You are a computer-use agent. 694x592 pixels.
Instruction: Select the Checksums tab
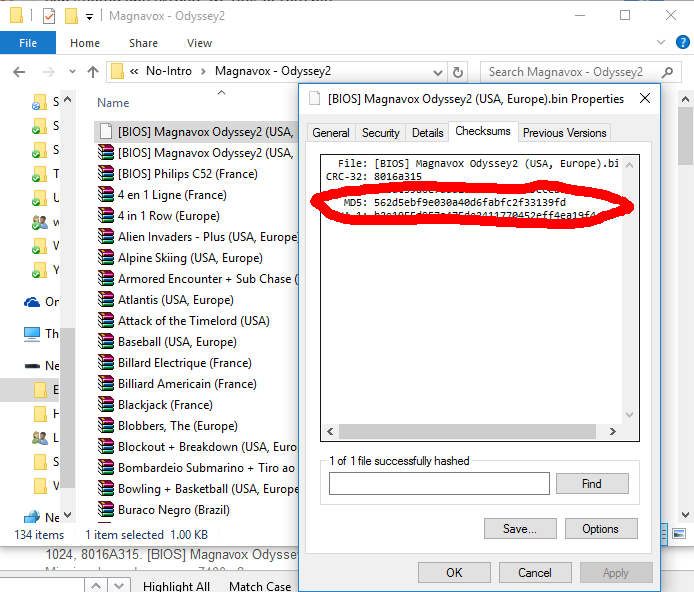[x=483, y=131]
